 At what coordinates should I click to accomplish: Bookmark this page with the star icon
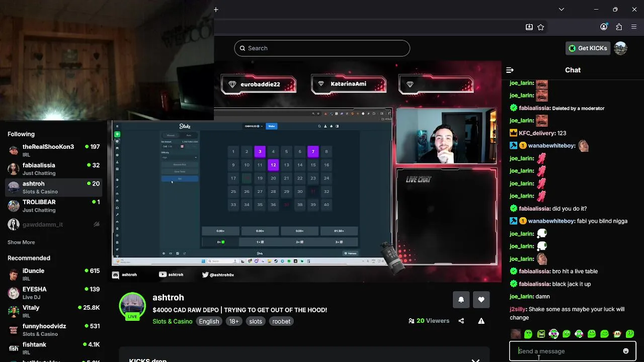(x=541, y=27)
